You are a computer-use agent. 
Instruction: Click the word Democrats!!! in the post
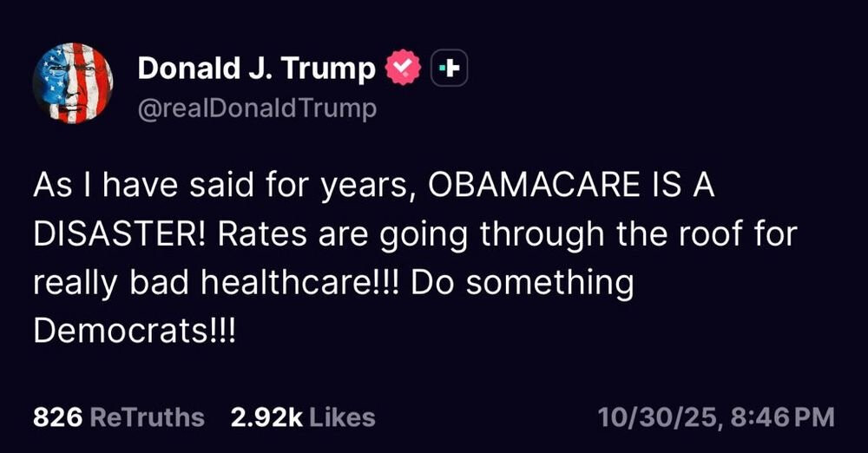coord(135,331)
